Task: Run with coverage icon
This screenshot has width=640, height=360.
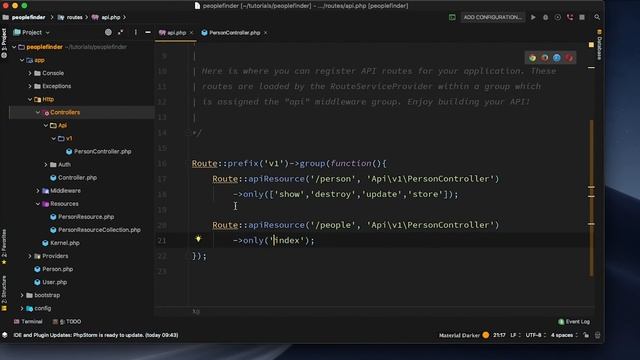Action: point(558,17)
